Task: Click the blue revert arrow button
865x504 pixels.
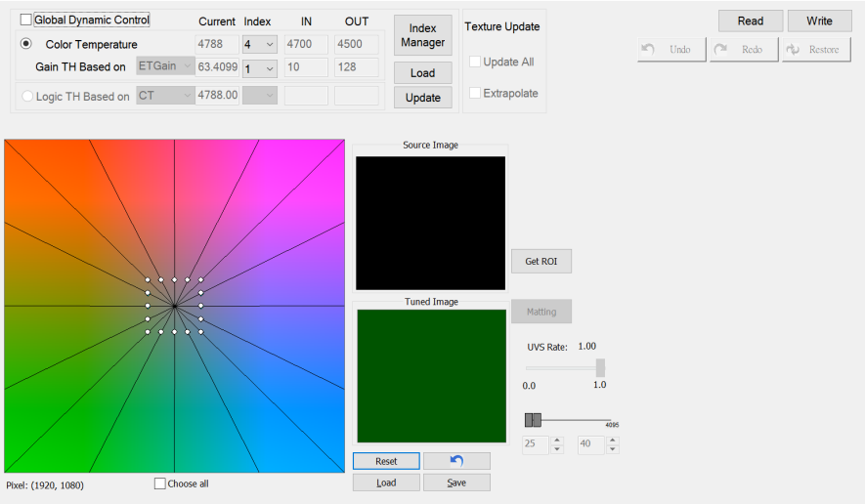Action: point(456,460)
